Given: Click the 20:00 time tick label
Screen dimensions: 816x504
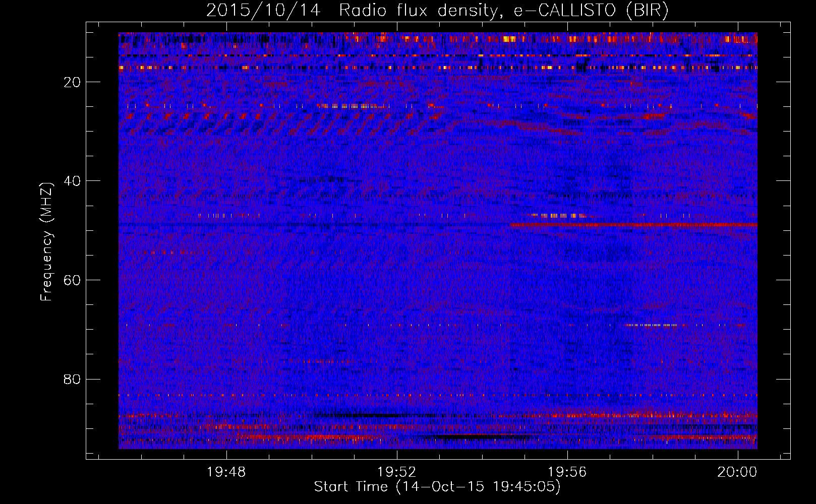Looking at the screenshot, I should [x=737, y=472].
